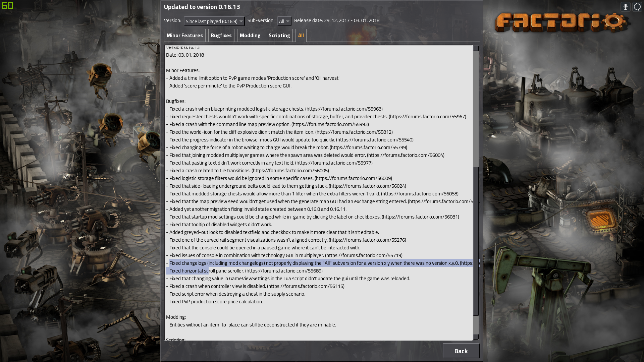Click 'Entities without an item-to-place' Modding line

(x=251, y=325)
